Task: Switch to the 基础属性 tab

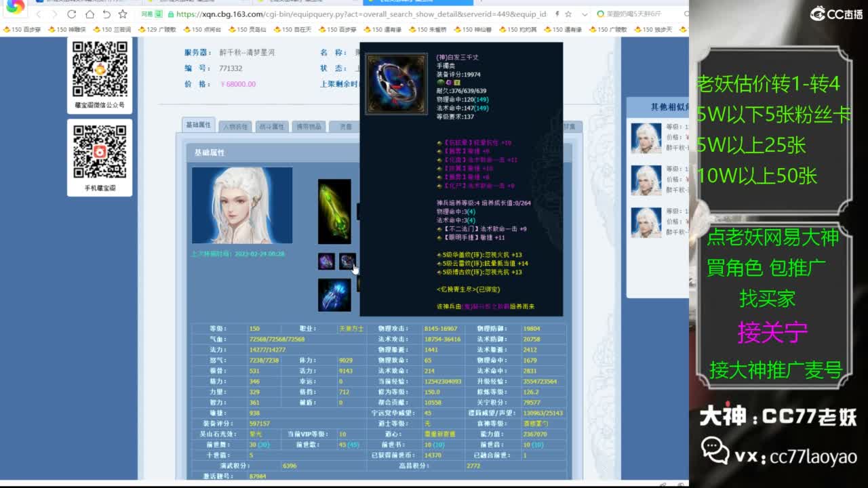Action: click(198, 125)
